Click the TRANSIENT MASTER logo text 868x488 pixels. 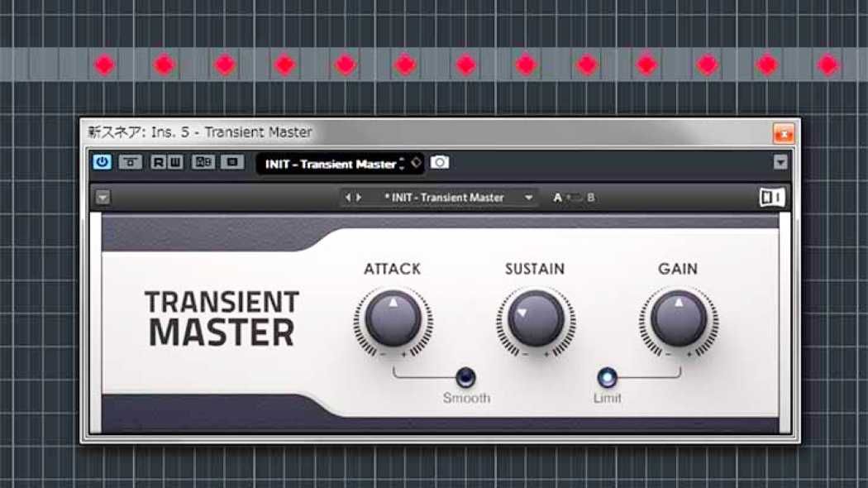coord(222,318)
